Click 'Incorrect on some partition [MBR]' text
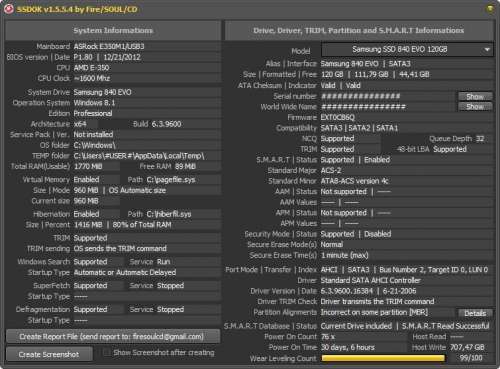The width and height of the screenshot is (500, 369). [374, 313]
